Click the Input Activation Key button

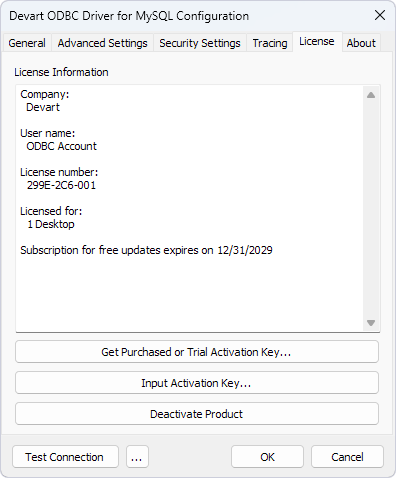pyautogui.click(x=197, y=383)
